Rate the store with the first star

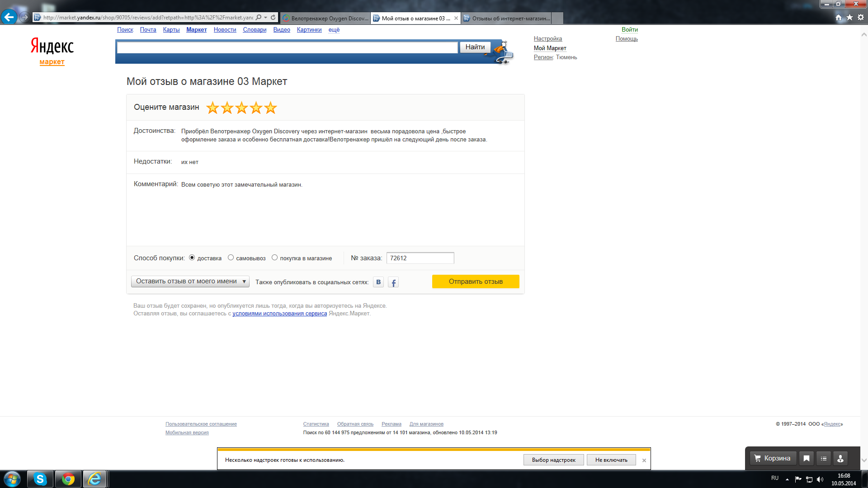212,108
